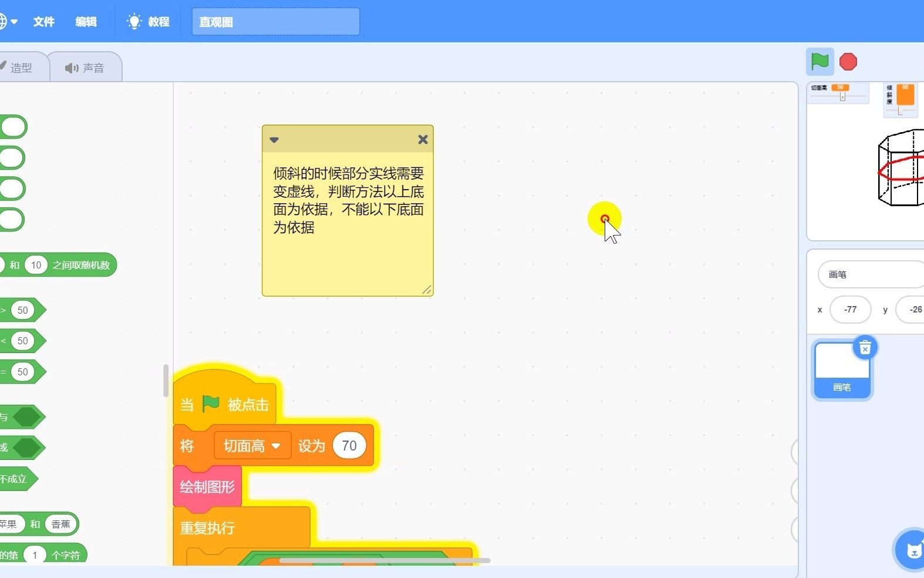Viewport: 924px width, 578px height.
Task: Edit the sprite y value -26
Action: pos(910,310)
